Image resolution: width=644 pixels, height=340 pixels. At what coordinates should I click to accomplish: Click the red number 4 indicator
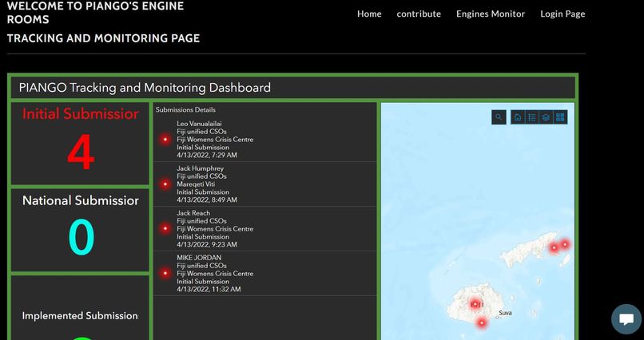[x=81, y=153]
